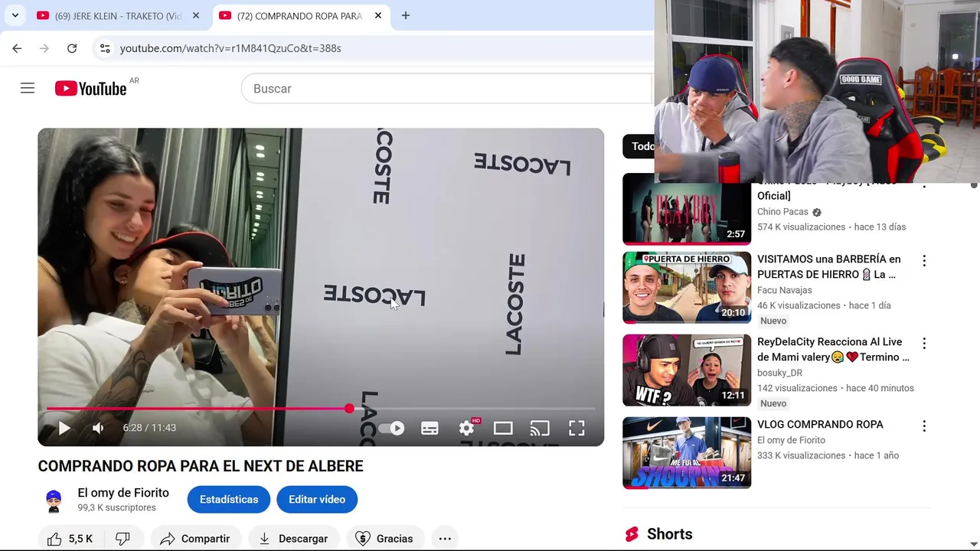
Task: Click Editar vídeo button
Action: click(x=317, y=500)
